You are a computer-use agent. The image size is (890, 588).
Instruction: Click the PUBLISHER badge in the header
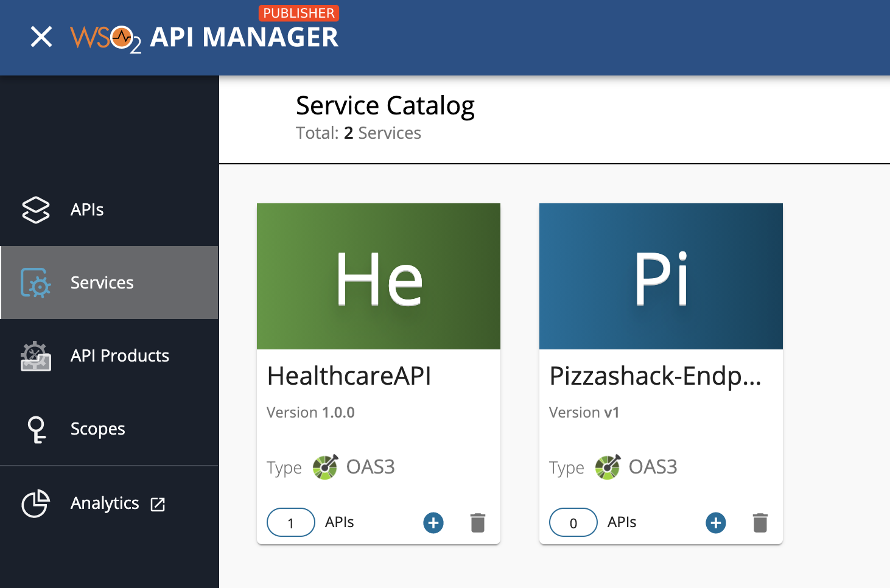(299, 13)
